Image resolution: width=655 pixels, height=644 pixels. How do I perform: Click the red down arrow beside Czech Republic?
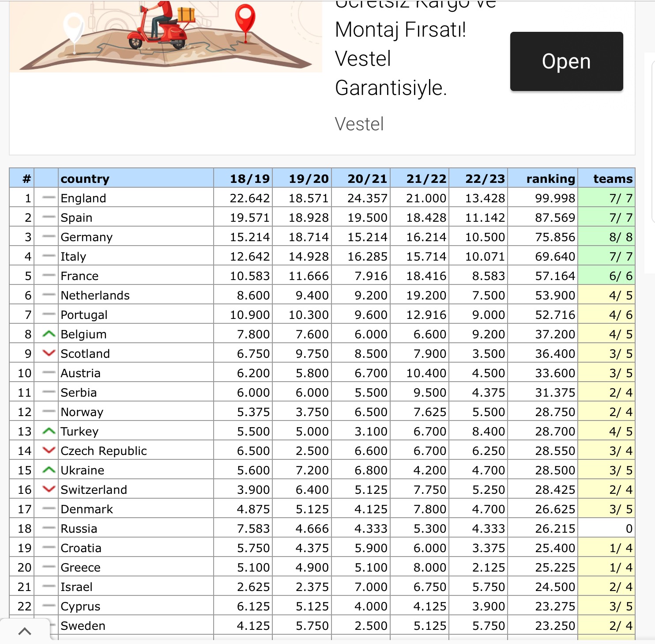49,451
